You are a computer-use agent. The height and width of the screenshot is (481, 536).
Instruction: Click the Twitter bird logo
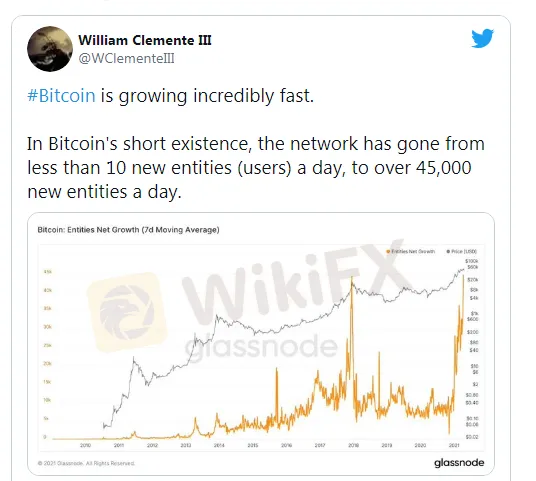[482, 38]
